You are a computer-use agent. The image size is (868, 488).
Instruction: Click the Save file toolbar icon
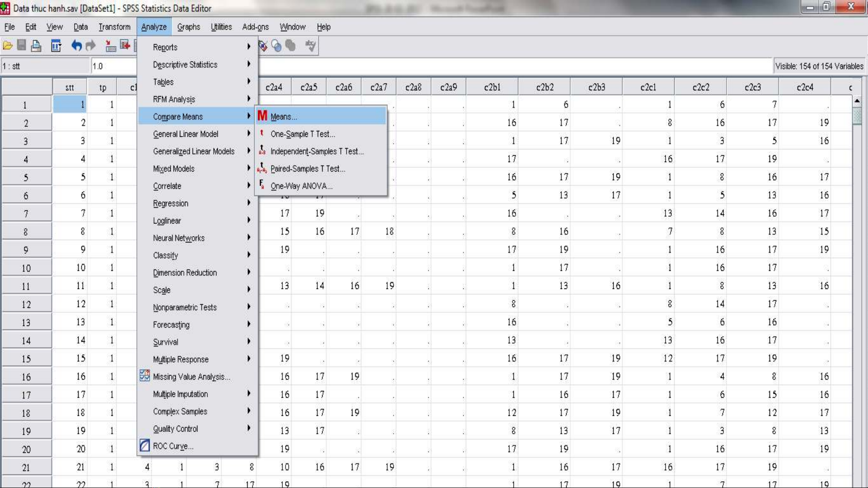coord(21,46)
